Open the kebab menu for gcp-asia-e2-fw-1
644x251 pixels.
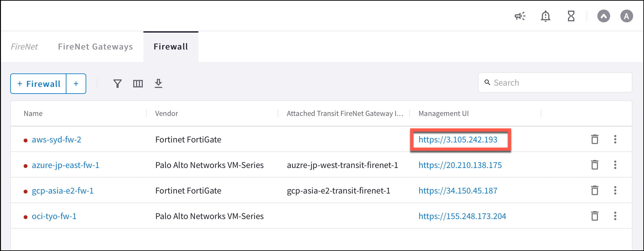[615, 190]
